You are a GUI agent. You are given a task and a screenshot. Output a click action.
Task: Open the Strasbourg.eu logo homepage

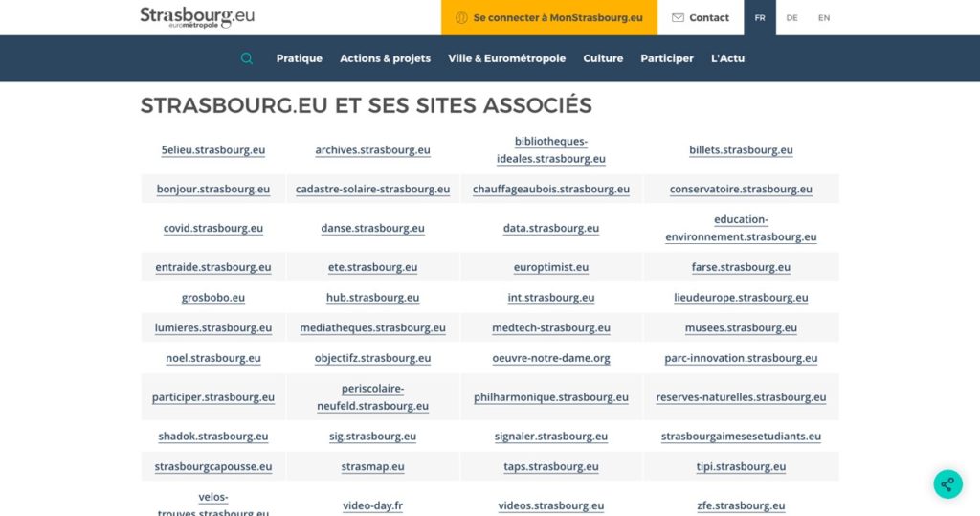click(197, 17)
